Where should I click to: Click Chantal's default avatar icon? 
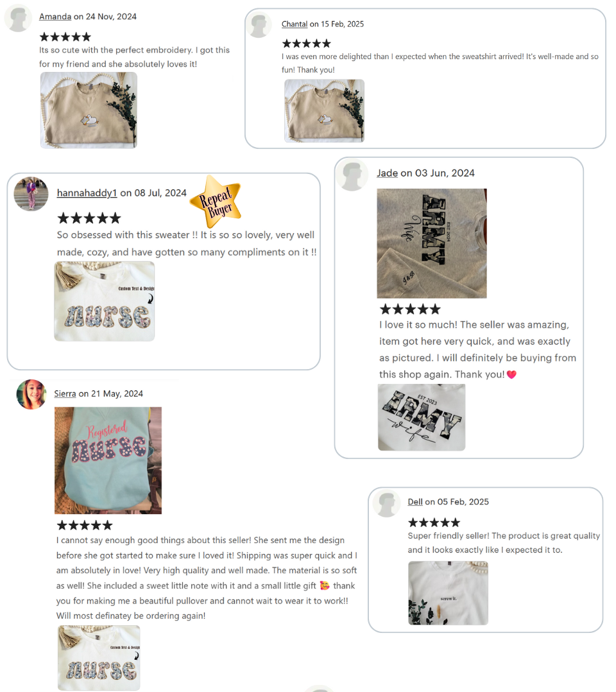259,25
